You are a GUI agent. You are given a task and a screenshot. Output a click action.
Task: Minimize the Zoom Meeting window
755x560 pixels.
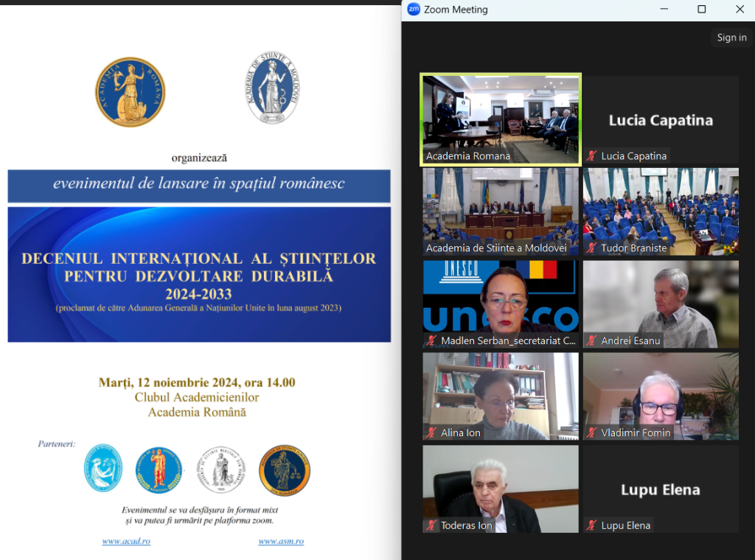(664, 10)
